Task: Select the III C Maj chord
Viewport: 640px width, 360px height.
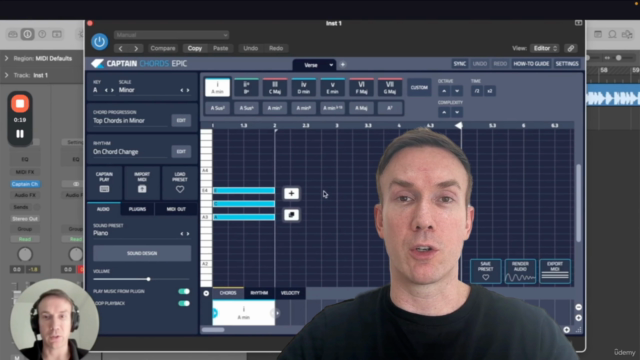Action: coord(275,87)
